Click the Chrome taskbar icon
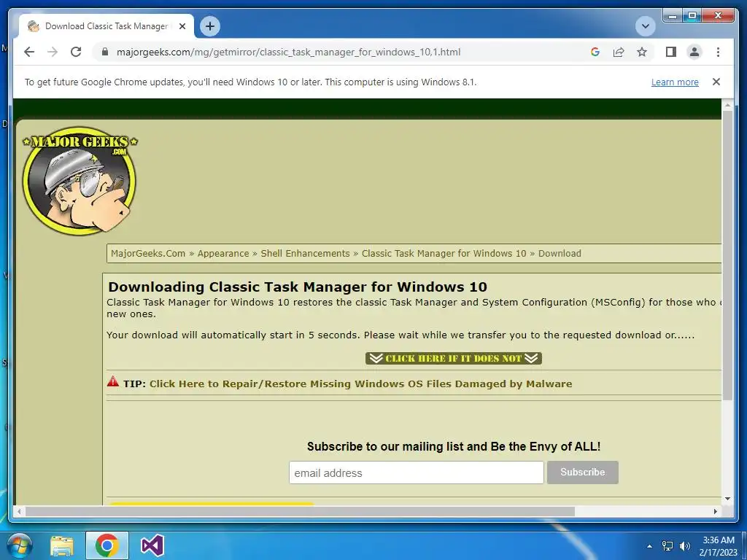This screenshot has height=560, width=747. (107, 545)
